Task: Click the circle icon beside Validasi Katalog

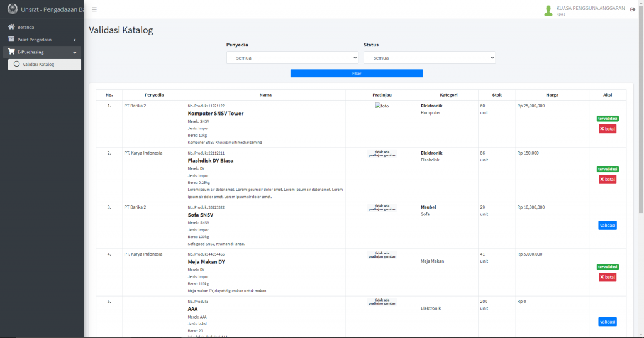Action: click(x=16, y=64)
